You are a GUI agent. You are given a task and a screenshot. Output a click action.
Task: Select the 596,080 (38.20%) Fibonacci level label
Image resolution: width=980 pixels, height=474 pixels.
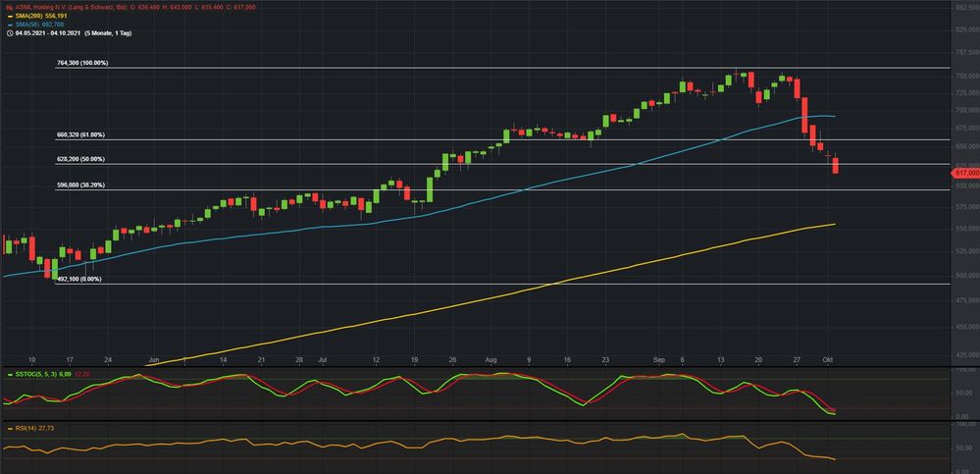pos(79,184)
